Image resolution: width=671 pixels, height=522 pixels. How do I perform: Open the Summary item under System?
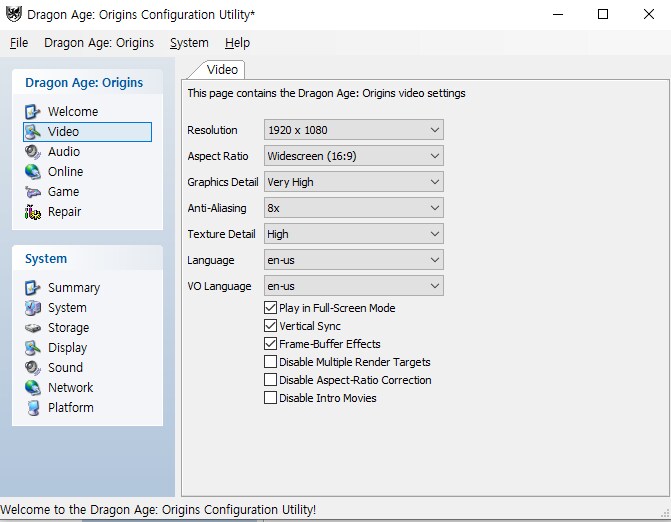coord(73,288)
